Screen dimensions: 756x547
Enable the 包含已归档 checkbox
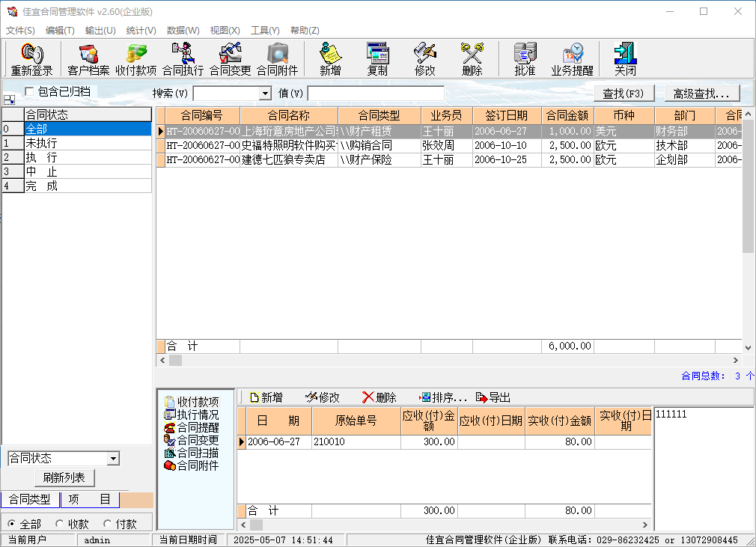tap(30, 91)
